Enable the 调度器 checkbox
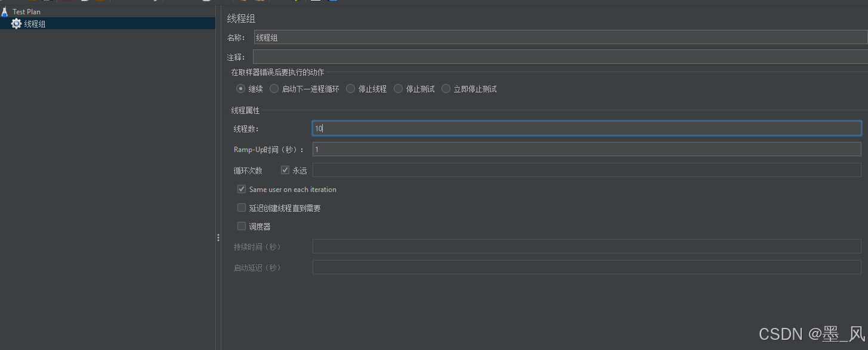The height and width of the screenshot is (350, 868). [242, 226]
